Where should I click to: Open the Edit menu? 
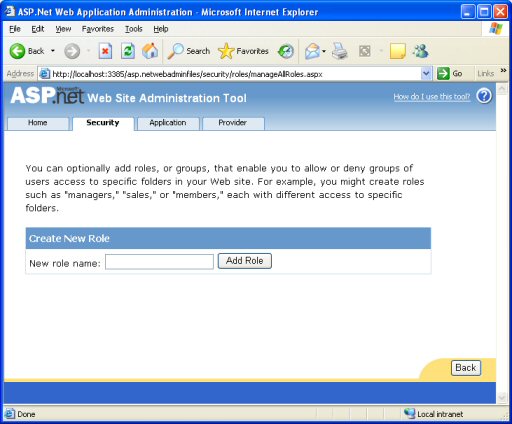coord(38,29)
